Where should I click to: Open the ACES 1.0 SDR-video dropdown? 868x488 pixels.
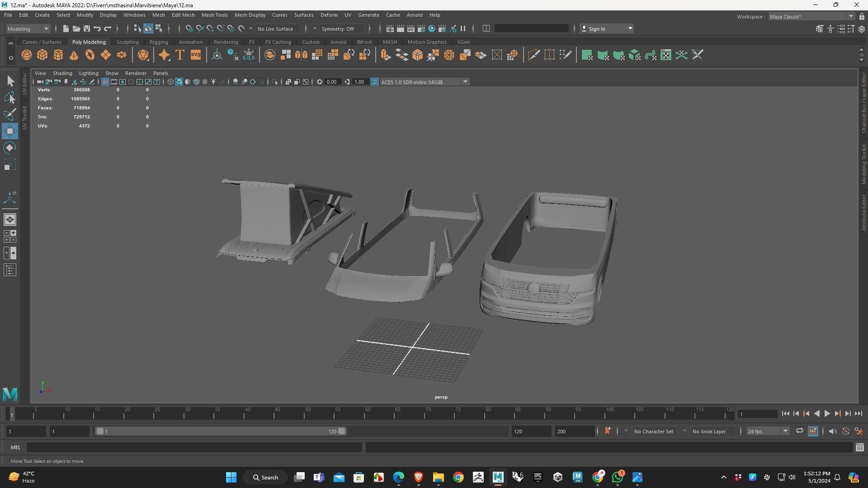(425, 82)
